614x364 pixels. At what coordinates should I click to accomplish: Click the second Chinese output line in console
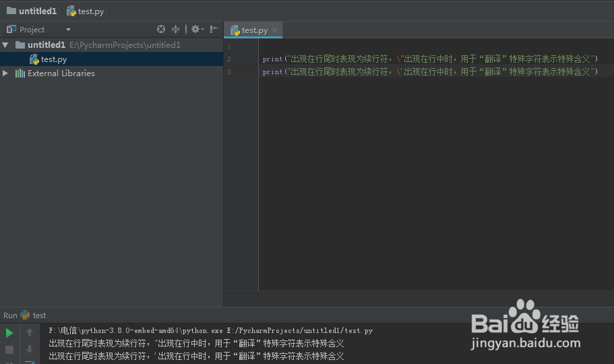click(x=196, y=356)
